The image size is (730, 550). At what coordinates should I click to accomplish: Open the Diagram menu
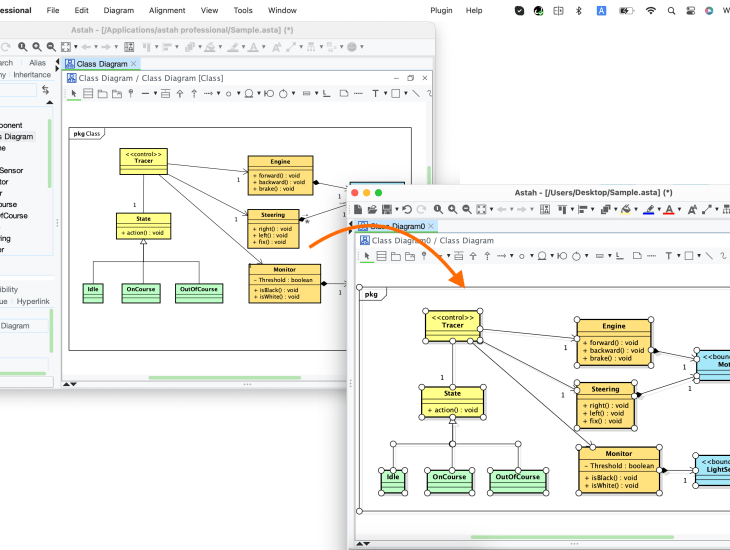(x=118, y=10)
